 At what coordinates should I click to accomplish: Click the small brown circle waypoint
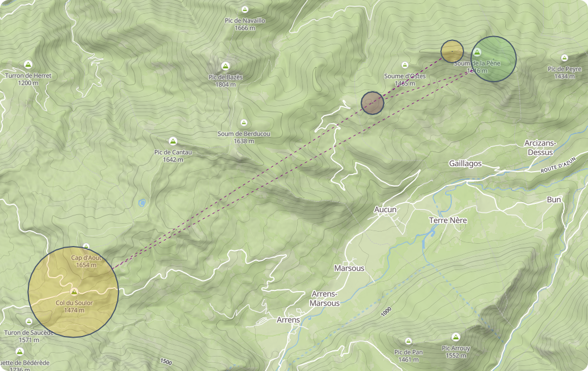372,103
